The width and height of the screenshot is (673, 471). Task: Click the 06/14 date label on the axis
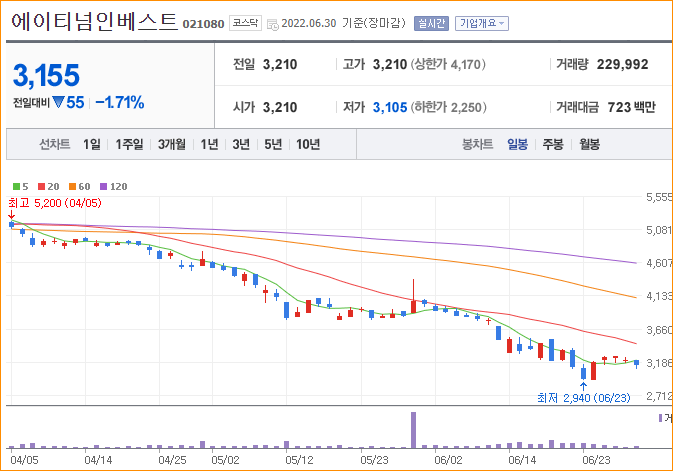(522, 460)
